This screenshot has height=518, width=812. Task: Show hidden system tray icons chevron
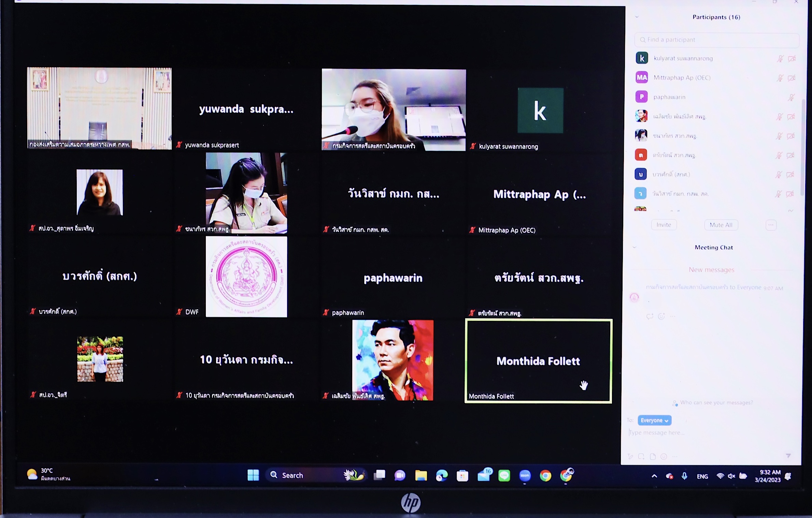tap(654, 476)
